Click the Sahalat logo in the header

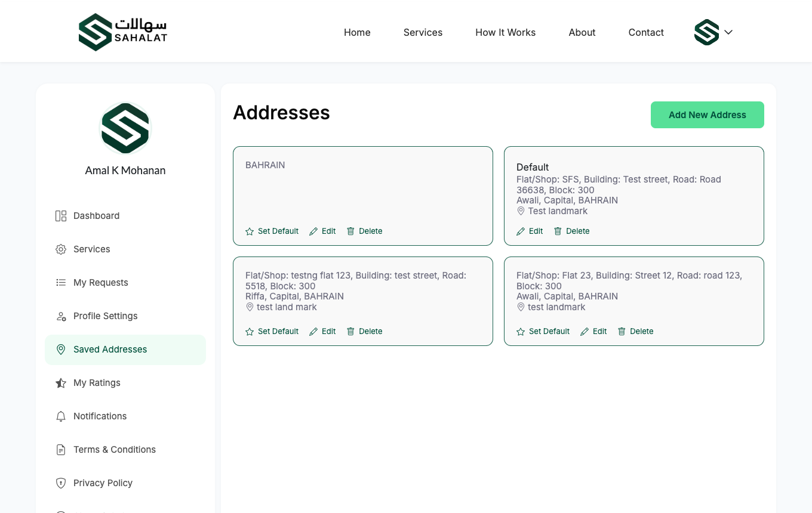(x=123, y=32)
